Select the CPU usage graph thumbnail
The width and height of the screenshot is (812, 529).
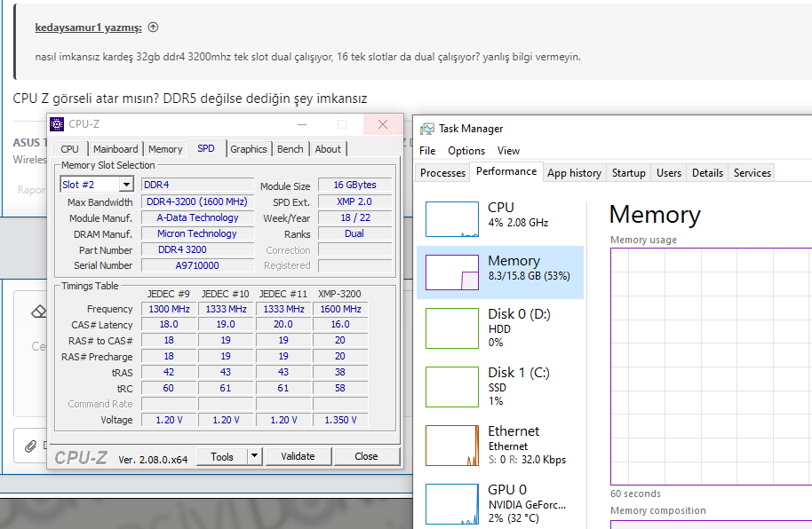451,219
